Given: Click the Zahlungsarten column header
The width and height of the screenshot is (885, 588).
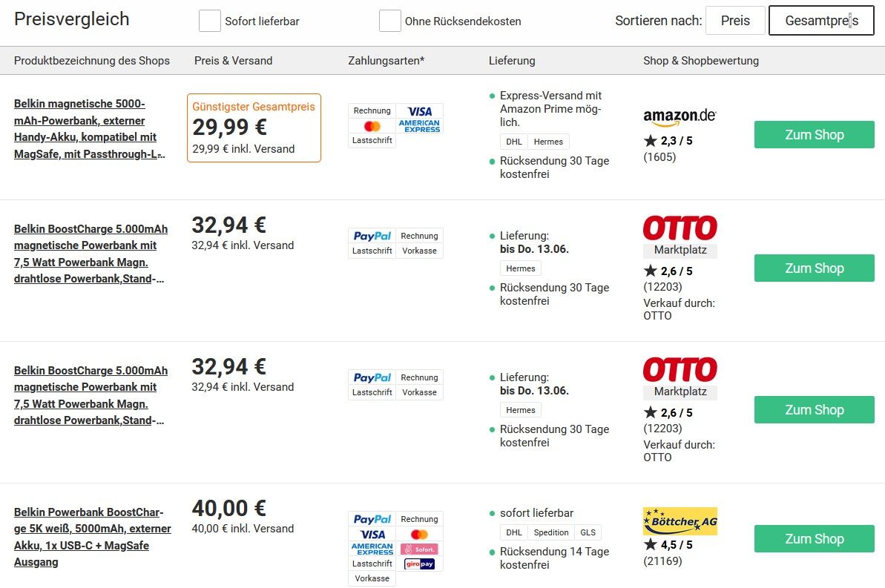Looking at the screenshot, I should (386, 60).
